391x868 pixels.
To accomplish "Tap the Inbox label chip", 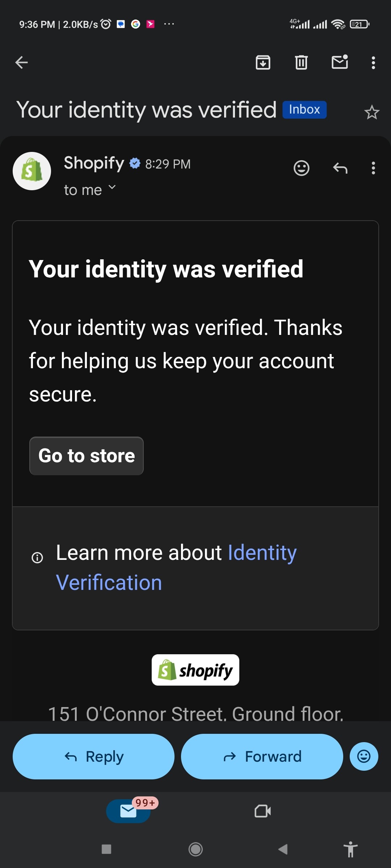I will (x=304, y=110).
